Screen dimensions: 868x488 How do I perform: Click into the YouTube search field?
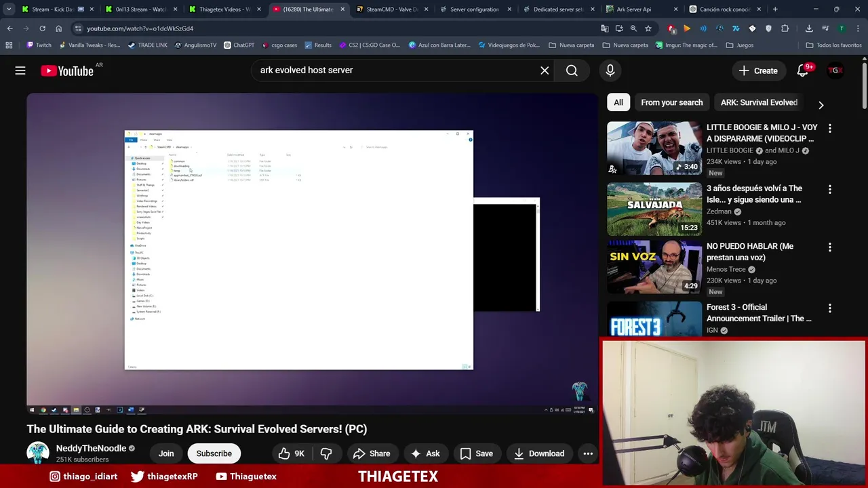pos(393,70)
